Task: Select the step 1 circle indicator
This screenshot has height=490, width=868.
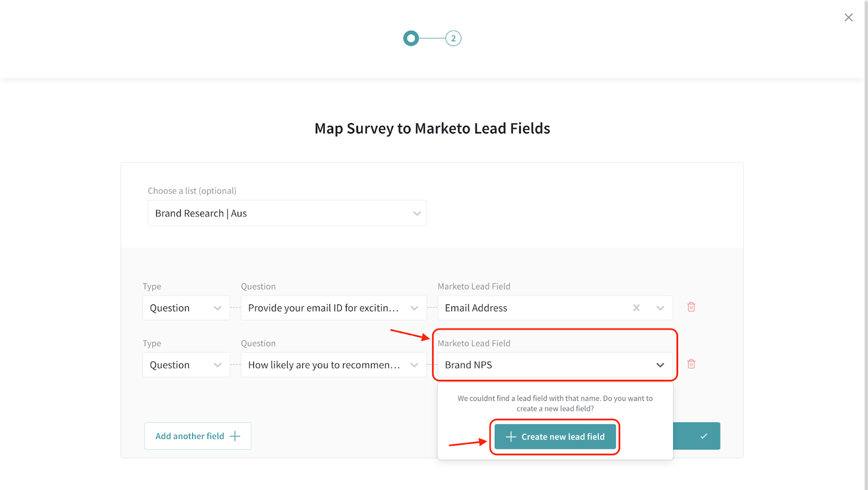Action: pyautogui.click(x=411, y=39)
